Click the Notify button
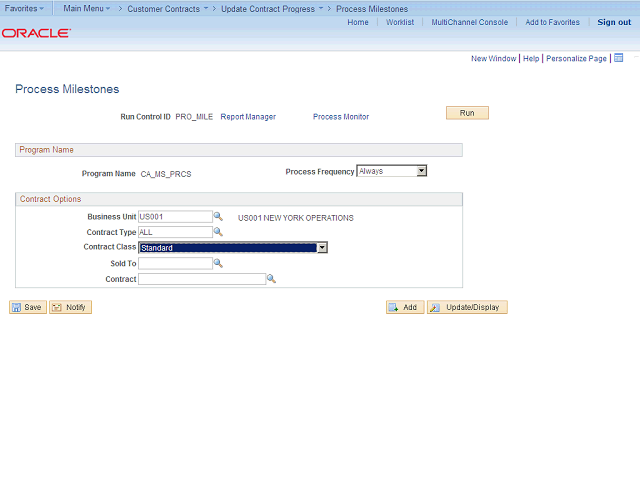 70,307
